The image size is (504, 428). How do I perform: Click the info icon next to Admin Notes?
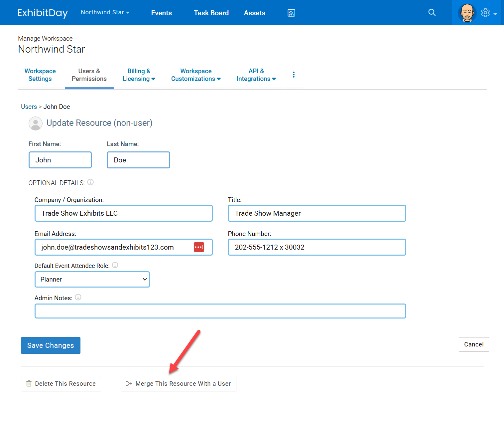click(78, 297)
